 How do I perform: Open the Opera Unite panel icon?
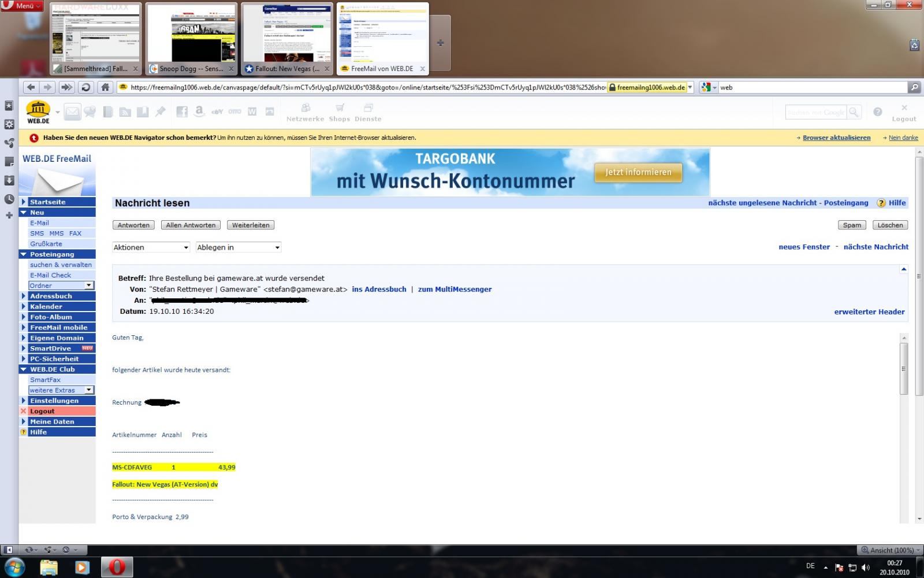tap(9, 143)
